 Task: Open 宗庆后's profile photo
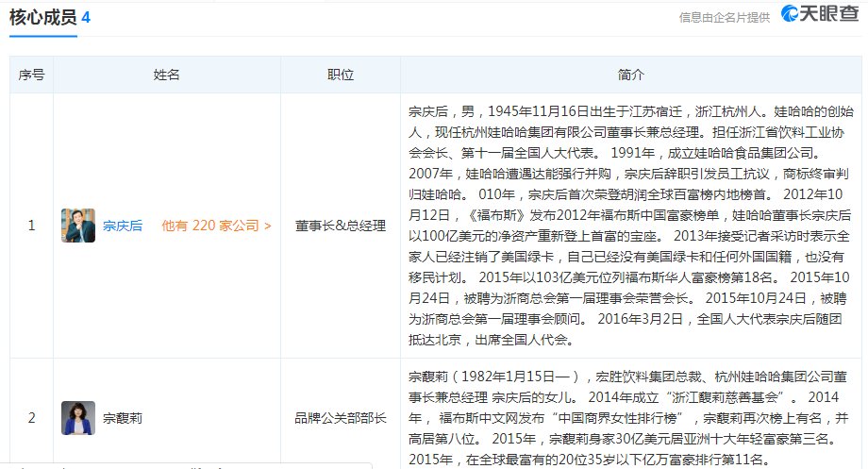[78, 226]
